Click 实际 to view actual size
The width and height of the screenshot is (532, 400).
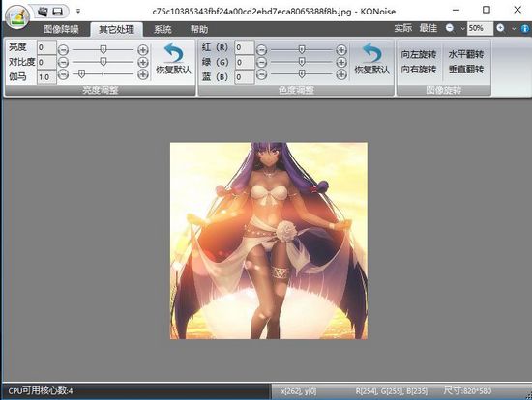pos(403,28)
